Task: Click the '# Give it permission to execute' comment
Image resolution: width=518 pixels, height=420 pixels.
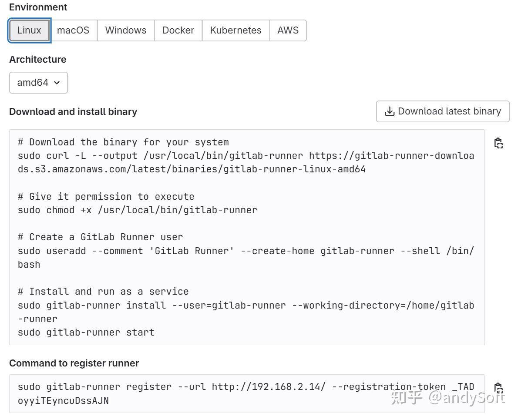Action: click(x=106, y=196)
